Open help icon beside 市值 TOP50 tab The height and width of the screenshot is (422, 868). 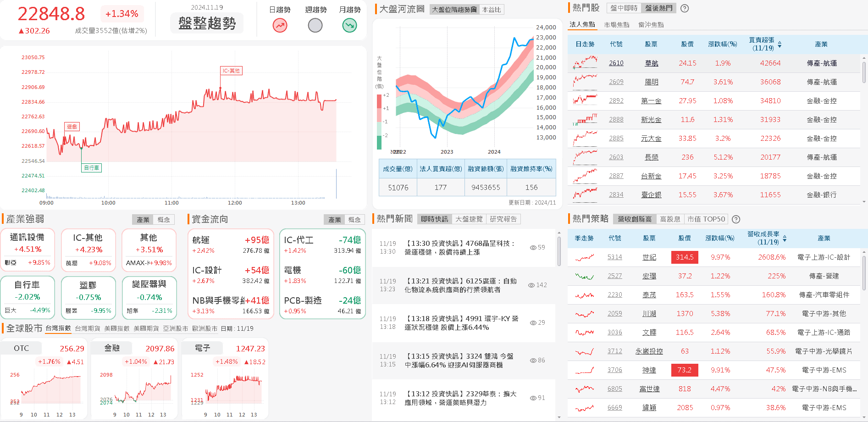[x=736, y=219]
